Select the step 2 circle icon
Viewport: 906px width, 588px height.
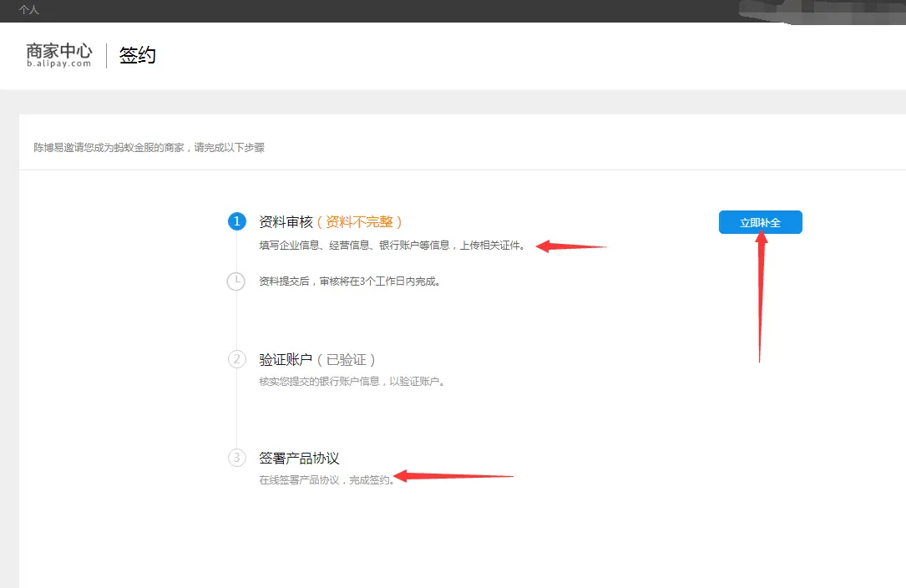coord(236,359)
